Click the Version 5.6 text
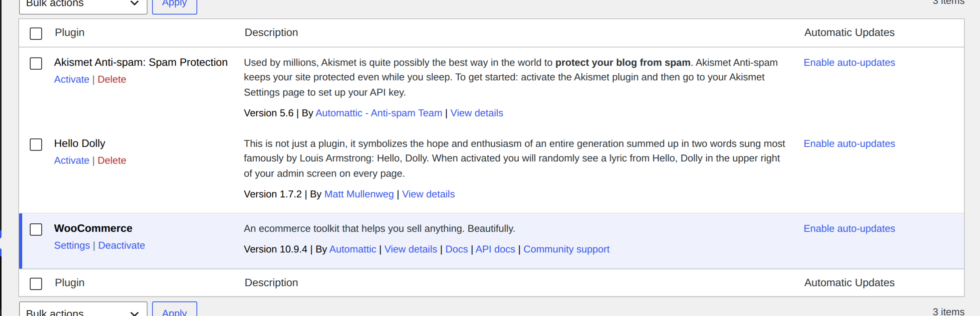Screen dimensions: 980x316 click(268, 113)
